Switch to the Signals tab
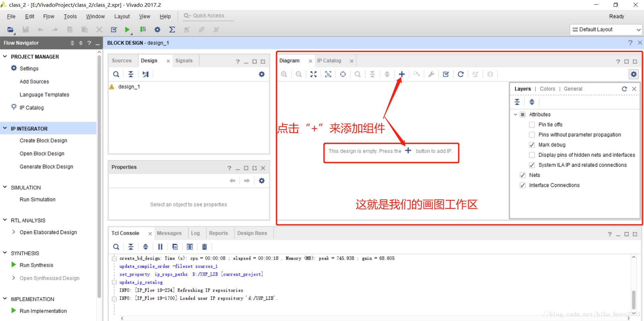Image resolution: width=644 pixels, height=321 pixels. pos(184,61)
